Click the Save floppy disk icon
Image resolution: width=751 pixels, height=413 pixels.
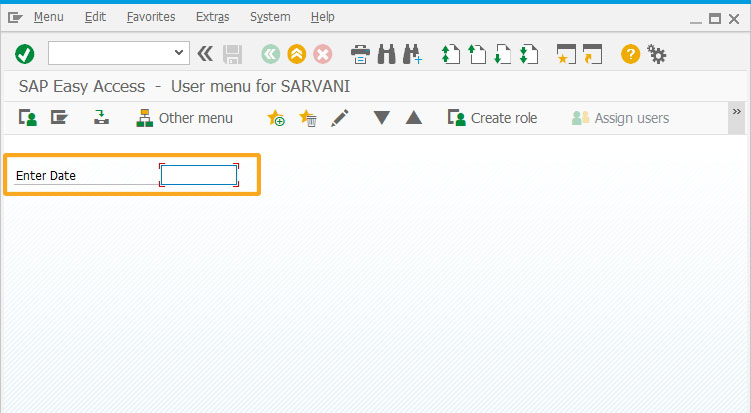pos(232,54)
